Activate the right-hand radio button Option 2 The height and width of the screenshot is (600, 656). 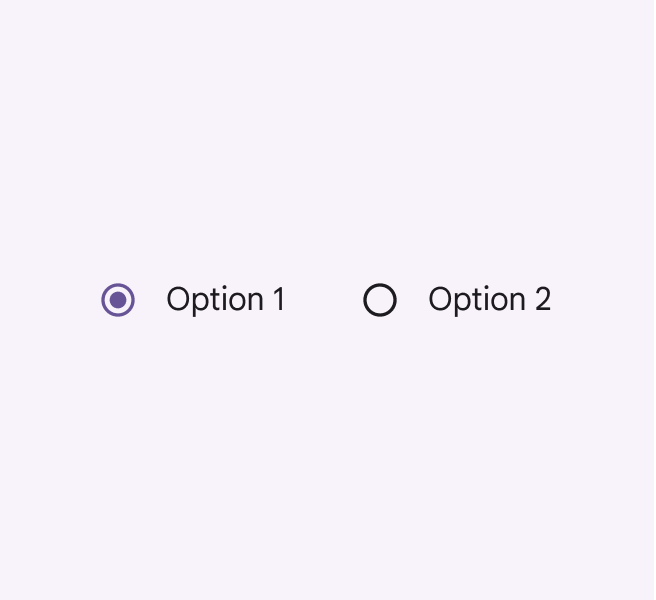[x=380, y=300]
